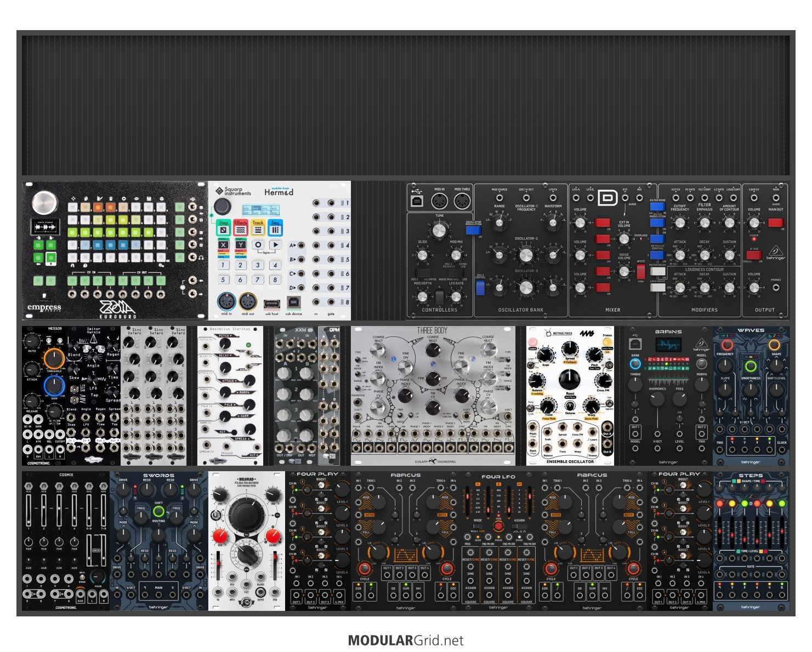The width and height of the screenshot is (812, 652).
Task: Click the Model D MIDI IN socket
Action: coord(440,201)
